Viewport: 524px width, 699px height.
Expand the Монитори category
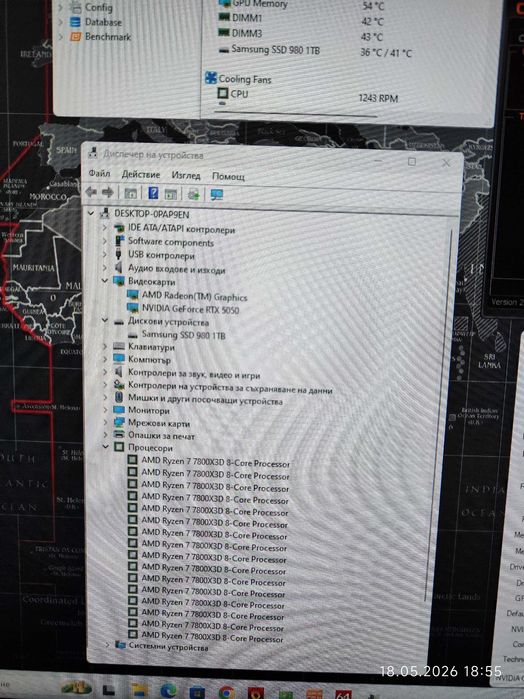click(106, 409)
